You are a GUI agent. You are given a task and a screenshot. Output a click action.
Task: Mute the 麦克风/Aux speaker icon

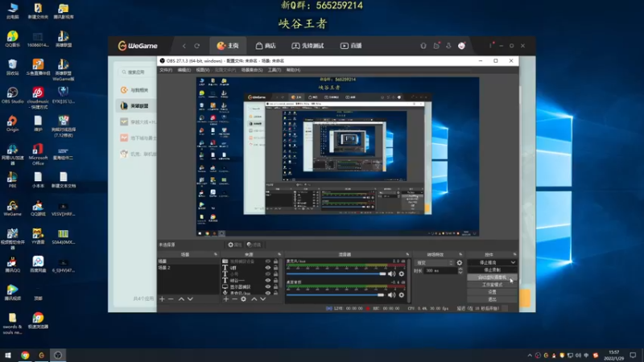coord(392,274)
